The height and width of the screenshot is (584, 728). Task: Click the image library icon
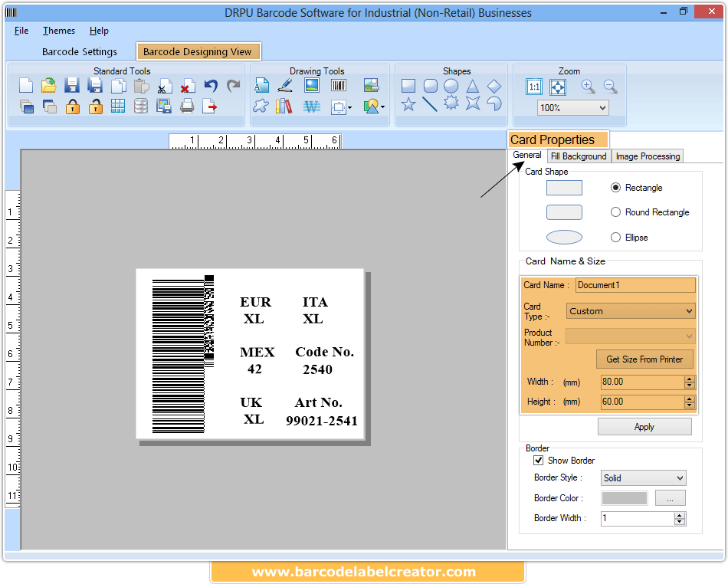coord(372,85)
